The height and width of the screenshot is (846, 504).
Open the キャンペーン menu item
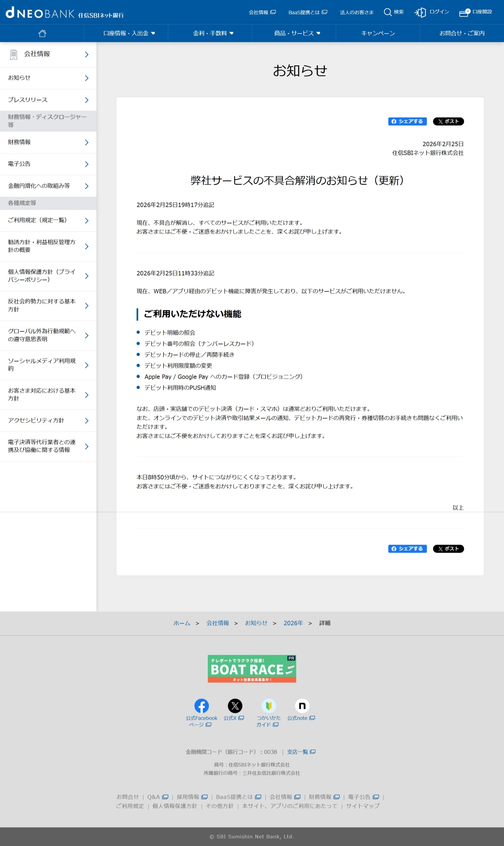point(378,33)
